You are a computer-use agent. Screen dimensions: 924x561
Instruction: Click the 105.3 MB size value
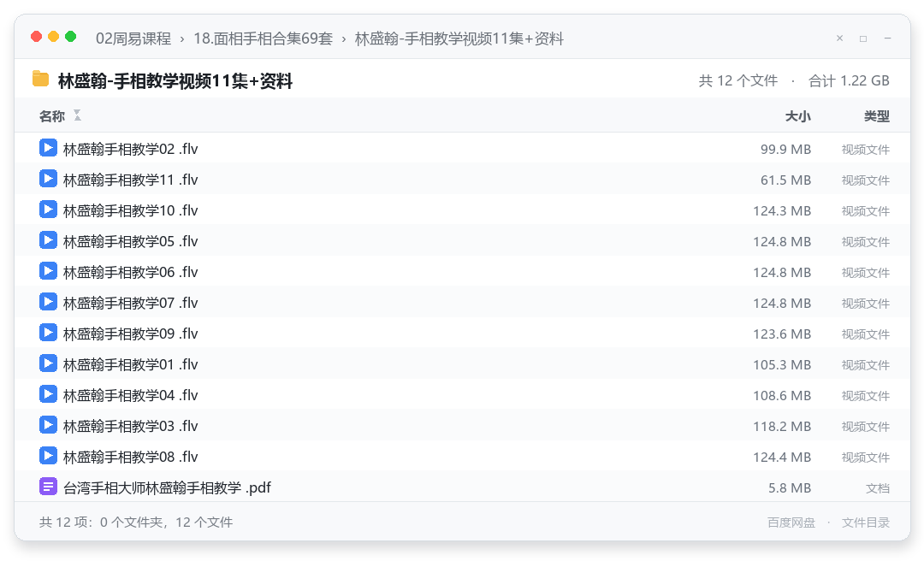(782, 364)
